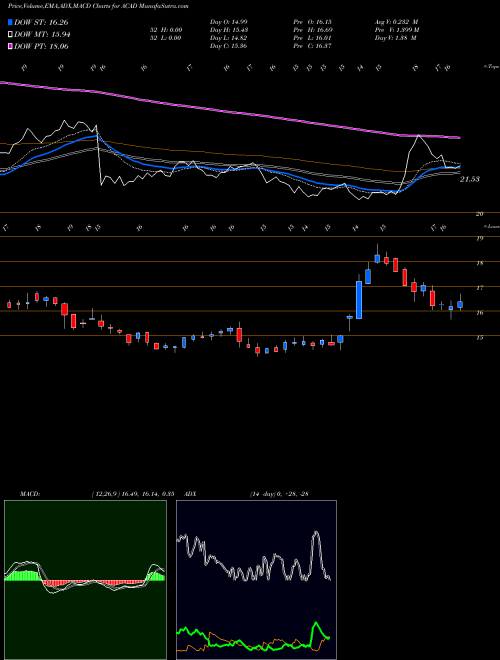Click the 16 price axis label
This screenshot has width=500, height=660.
point(479,313)
